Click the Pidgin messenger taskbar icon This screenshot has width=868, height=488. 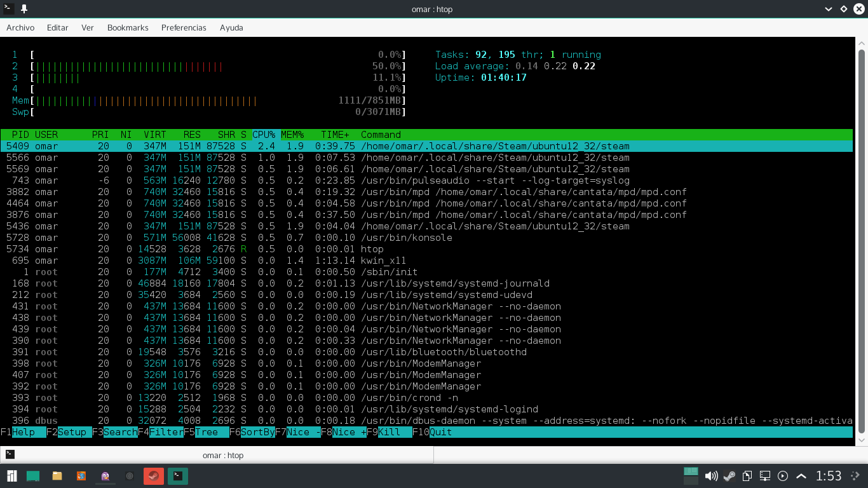coord(105,476)
